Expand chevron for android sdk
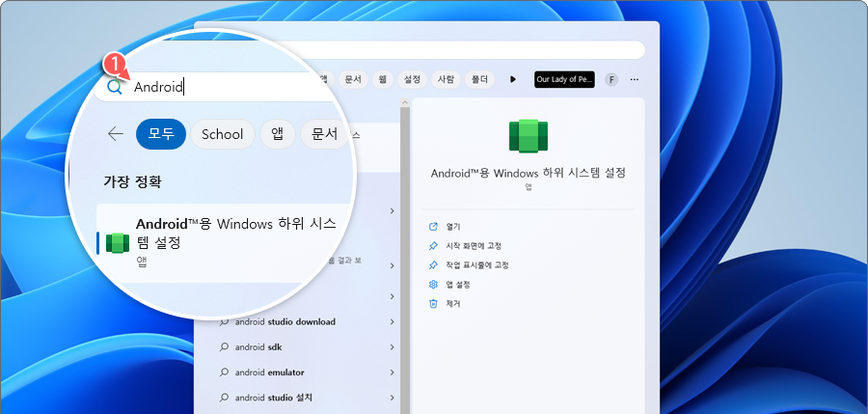The height and width of the screenshot is (414, 868). click(x=392, y=347)
